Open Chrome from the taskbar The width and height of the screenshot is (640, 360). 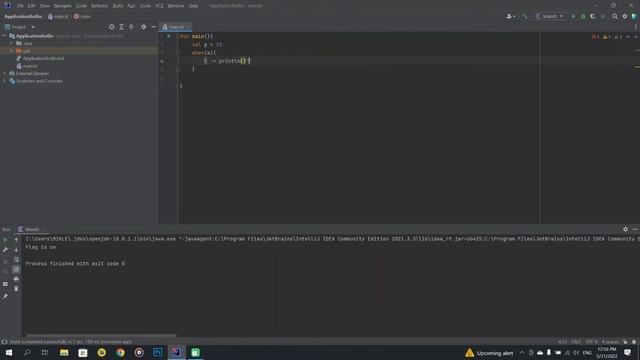[120, 353]
